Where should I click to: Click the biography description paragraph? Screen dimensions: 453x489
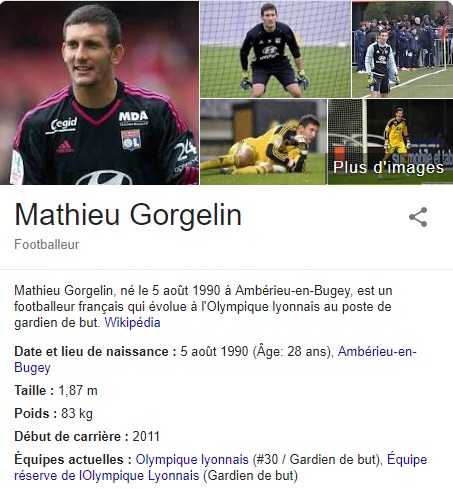(x=203, y=307)
